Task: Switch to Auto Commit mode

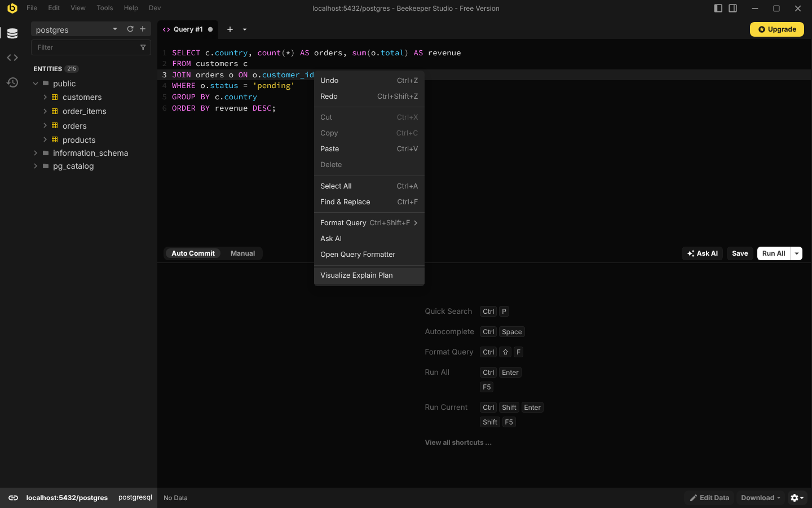Action: pyautogui.click(x=193, y=253)
